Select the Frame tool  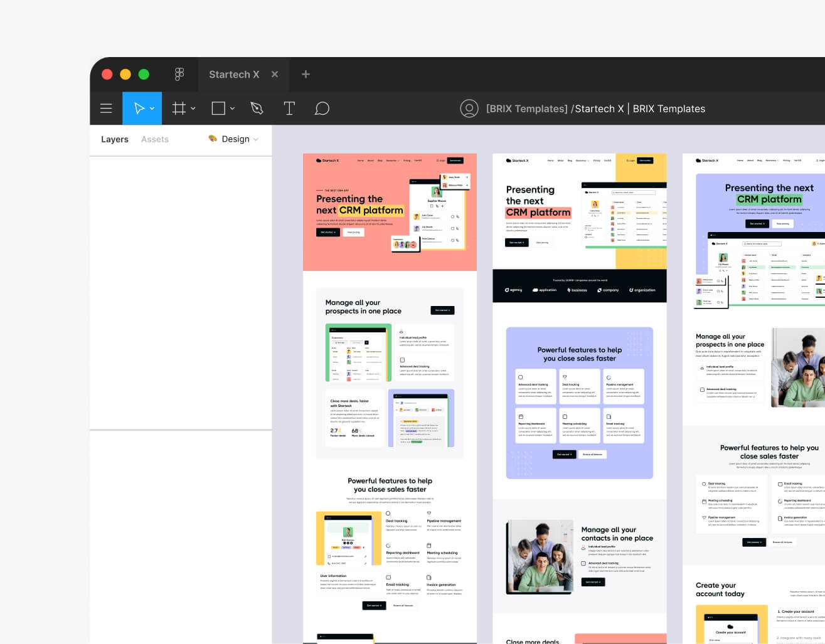[x=179, y=108]
